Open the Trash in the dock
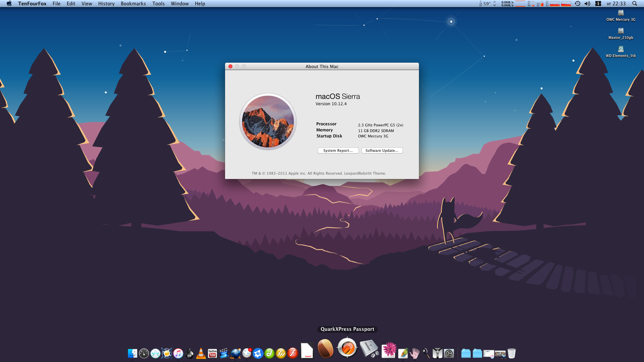The image size is (644, 362). click(512, 353)
